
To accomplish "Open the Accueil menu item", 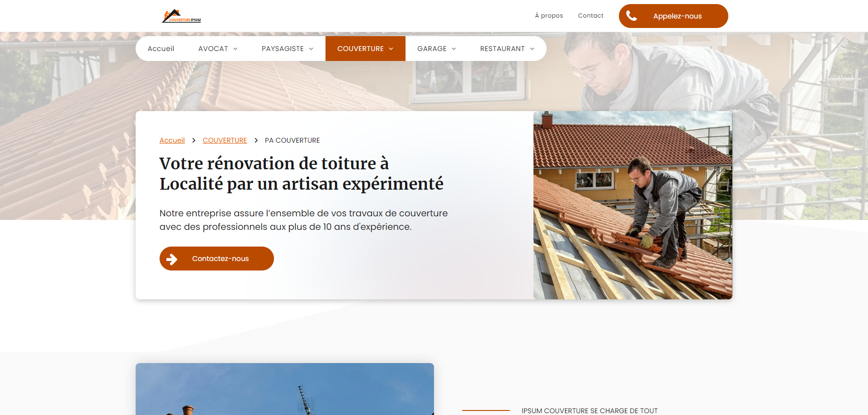I will click(x=161, y=49).
